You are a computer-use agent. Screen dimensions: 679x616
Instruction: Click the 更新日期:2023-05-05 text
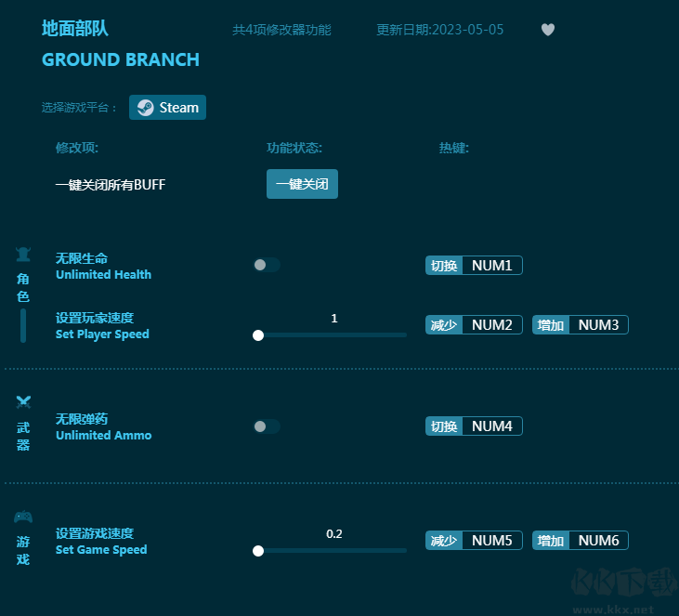[440, 30]
